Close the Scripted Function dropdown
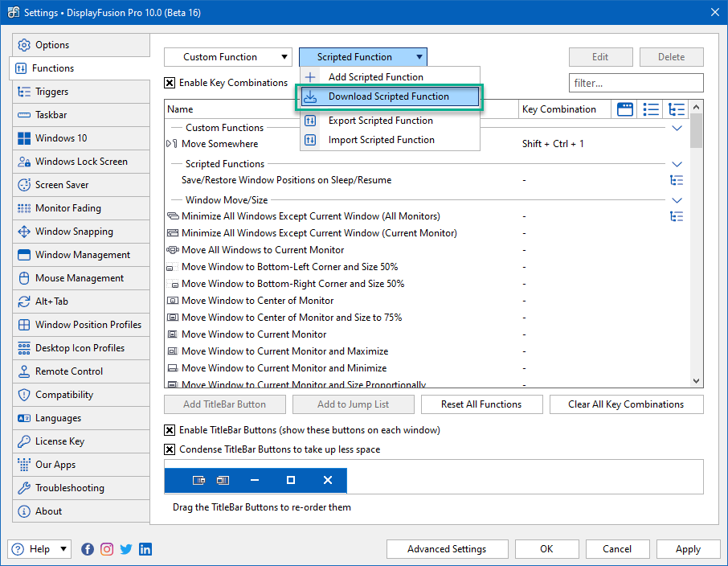The height and width of the screenshot is (566, 728). pyautogui.click(x=363, y=57)
